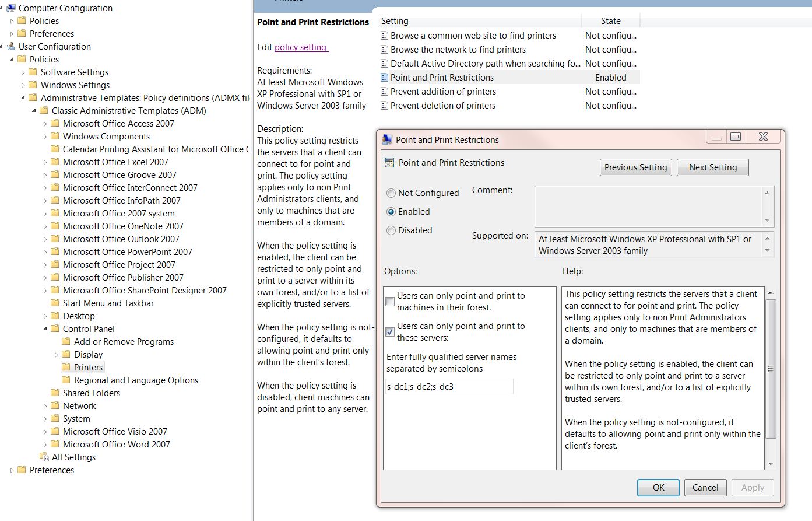Expand Preferences under Computer Configuration

[12, 34]
